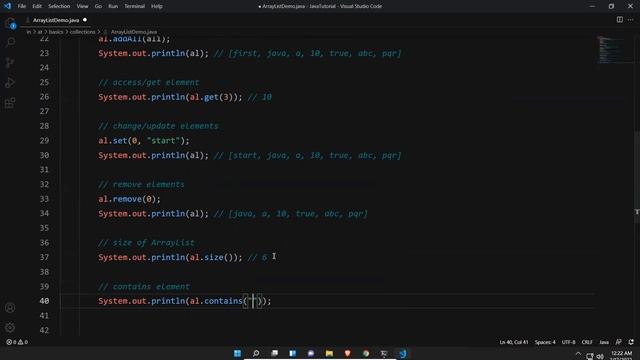
Task: Click 'al.remove(0);' on line 33
Action: click(129, 199)
